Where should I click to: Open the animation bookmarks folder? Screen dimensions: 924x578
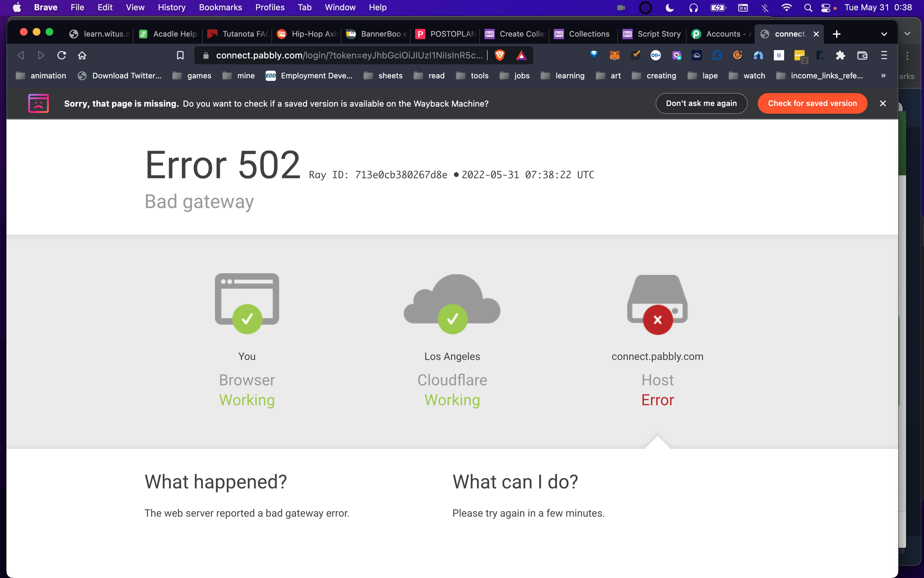[41, 76]
